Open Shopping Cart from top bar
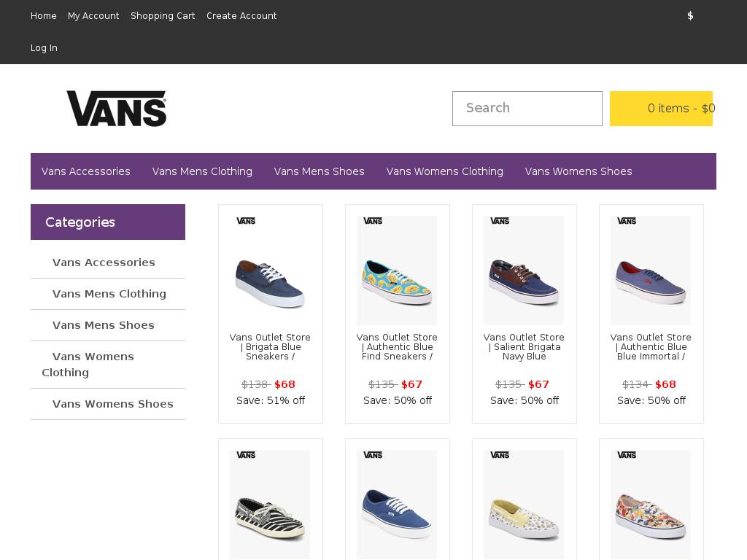 (163, 16)
